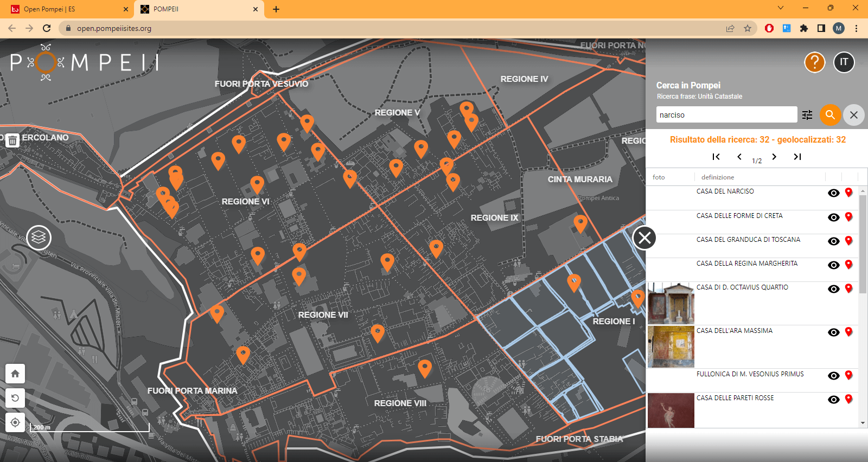Toggle visibility eye for Casa del Narciso
This screenshot has width=868, height=462.
click(834, 193)
